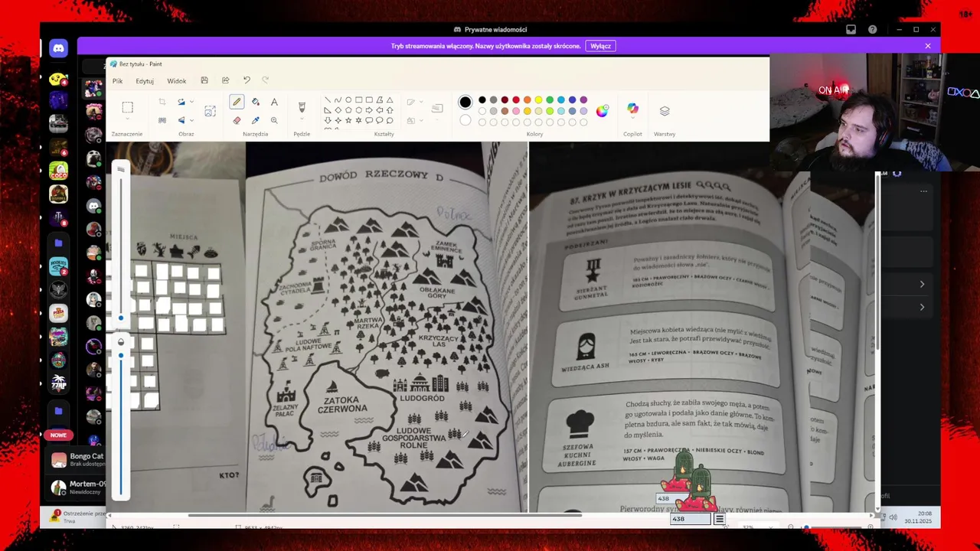The image size is (980, 551).
Task: Click the Remove background icon
Action: click(162, 120)
